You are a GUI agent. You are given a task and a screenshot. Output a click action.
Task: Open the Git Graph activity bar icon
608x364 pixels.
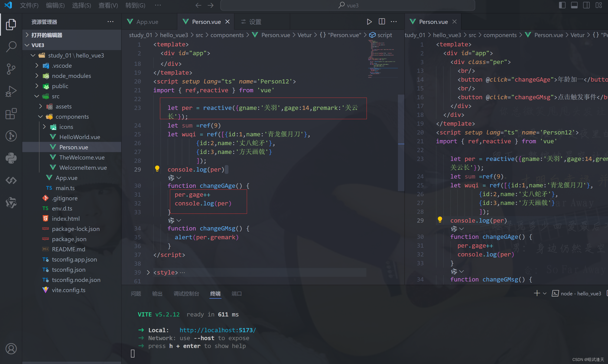(11, 136)
